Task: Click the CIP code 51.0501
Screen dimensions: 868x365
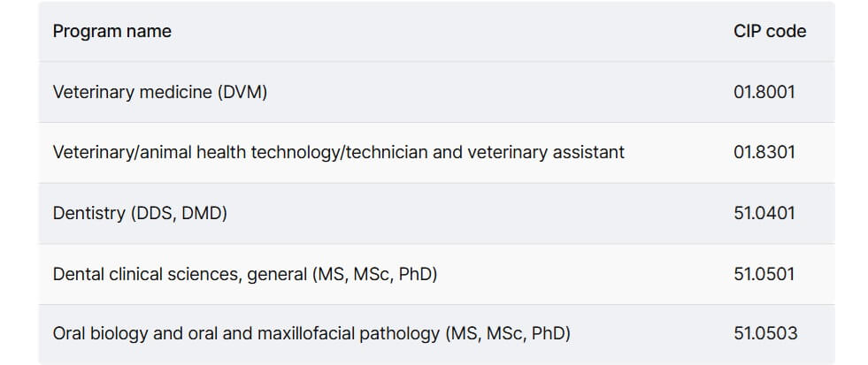Action: (764, 274)
